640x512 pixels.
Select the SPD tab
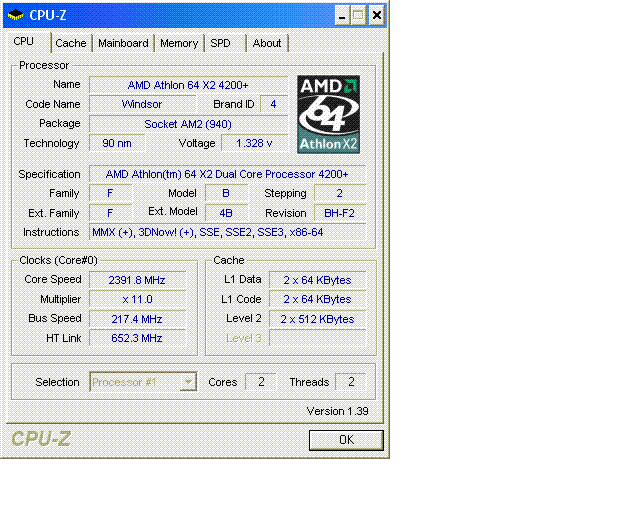(x=220, y=43)
